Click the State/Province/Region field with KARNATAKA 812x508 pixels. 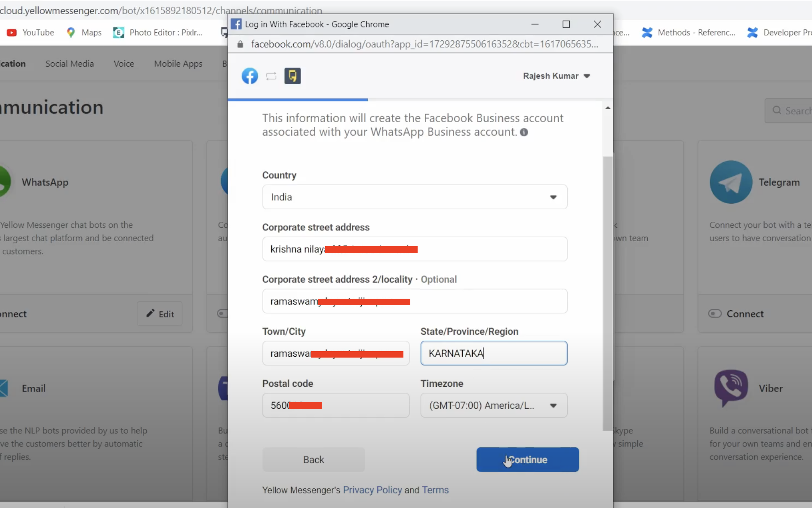tap(494, 353)
